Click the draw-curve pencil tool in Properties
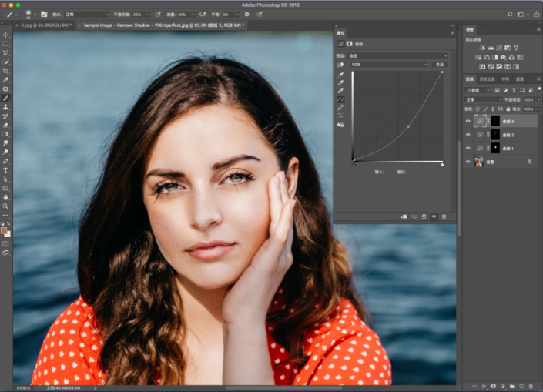The image size is (543, 392). 341,109
